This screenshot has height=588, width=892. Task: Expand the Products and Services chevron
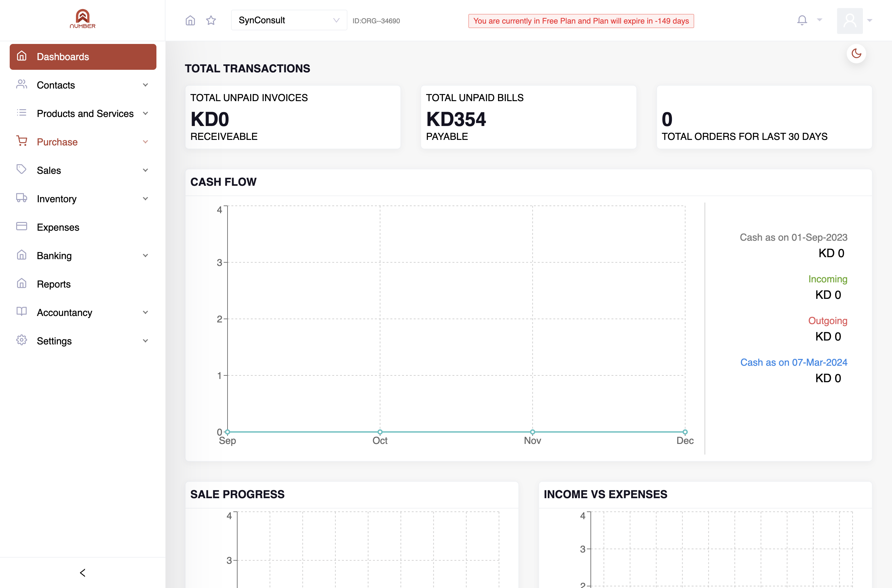pos(145,114)
